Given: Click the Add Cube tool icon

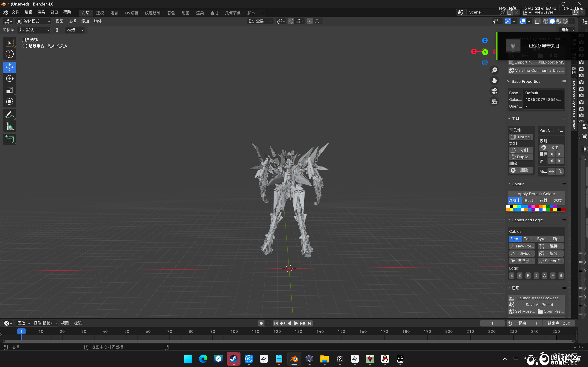Looking at the screenshot, I should [x=9, y=139].
